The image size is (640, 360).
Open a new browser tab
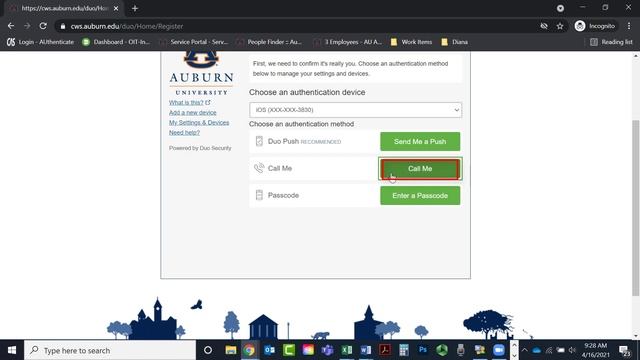[x=135, y=8]
